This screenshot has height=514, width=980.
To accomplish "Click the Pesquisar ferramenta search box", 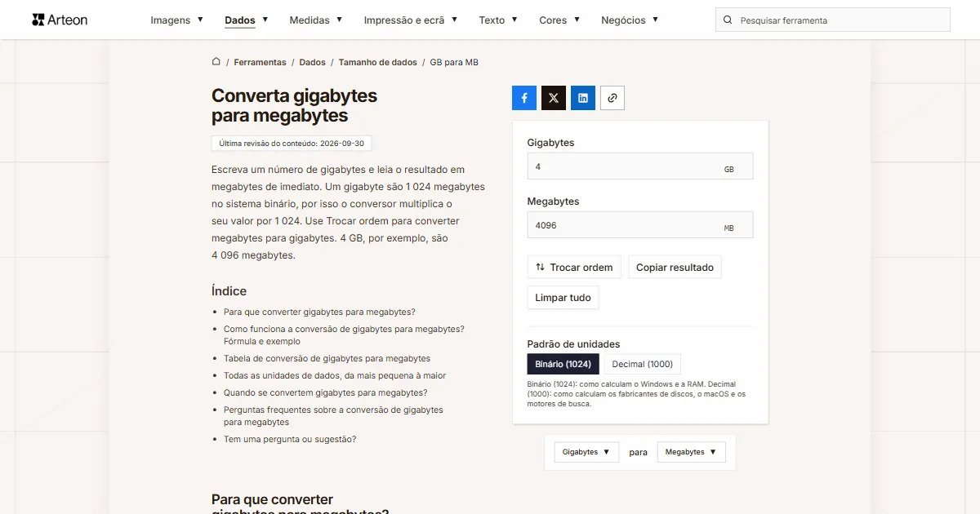I will click(833, 20).
